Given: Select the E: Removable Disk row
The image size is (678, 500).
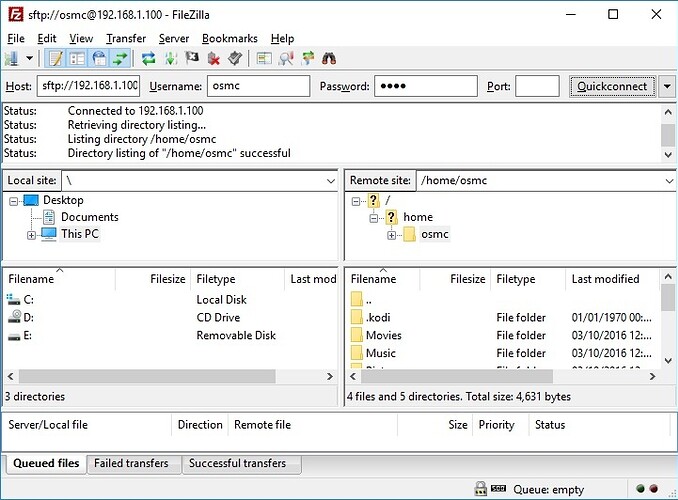Looking at the screenshot, I should [171, 335].
